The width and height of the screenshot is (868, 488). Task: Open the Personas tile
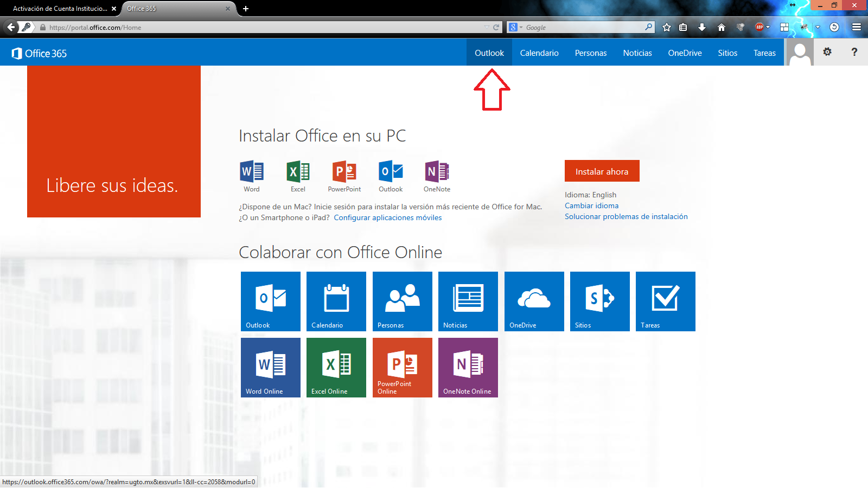pos(402,301)
